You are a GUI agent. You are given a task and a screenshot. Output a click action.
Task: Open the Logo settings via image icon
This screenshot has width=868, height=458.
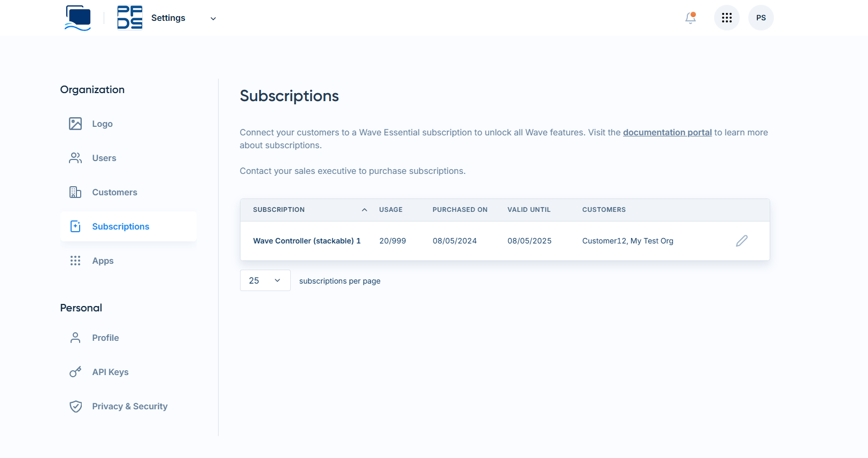click(x=75, y=124)
